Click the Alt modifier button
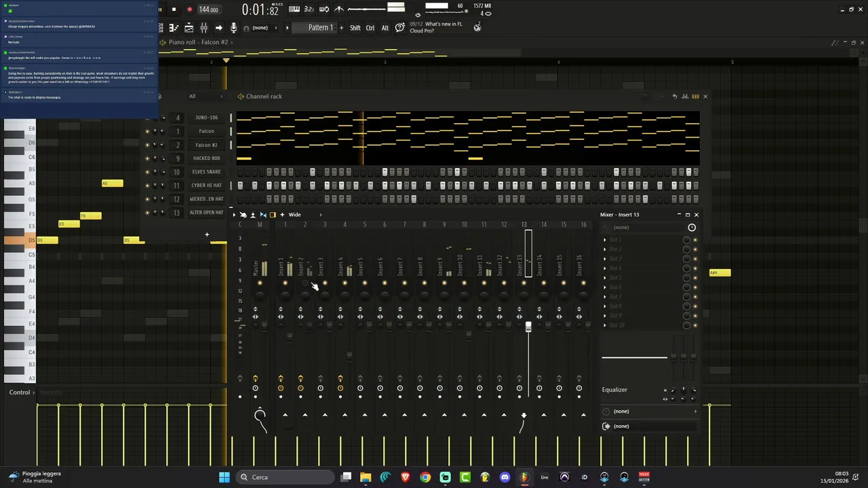868x488 pixels. click(x=385, y=28)
